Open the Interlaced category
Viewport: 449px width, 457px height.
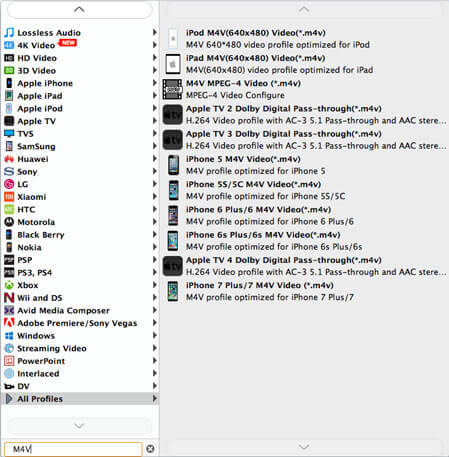tap(80, 374)
